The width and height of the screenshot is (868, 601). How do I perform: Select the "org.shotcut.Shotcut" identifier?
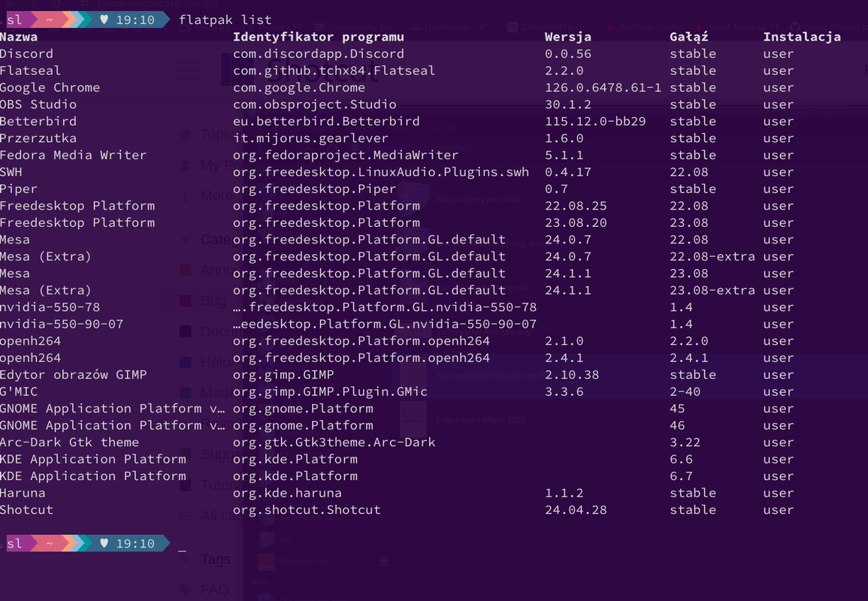307,509
